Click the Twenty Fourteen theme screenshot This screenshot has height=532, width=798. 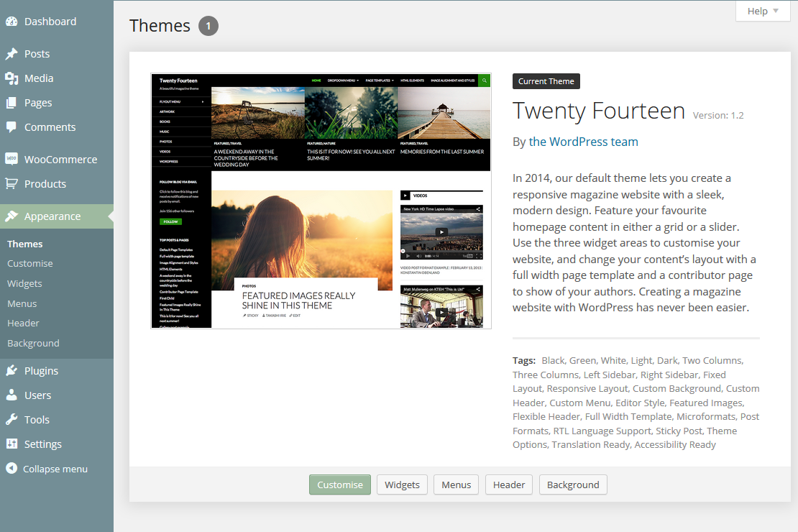pyautogui.click(x=321, y=201)
